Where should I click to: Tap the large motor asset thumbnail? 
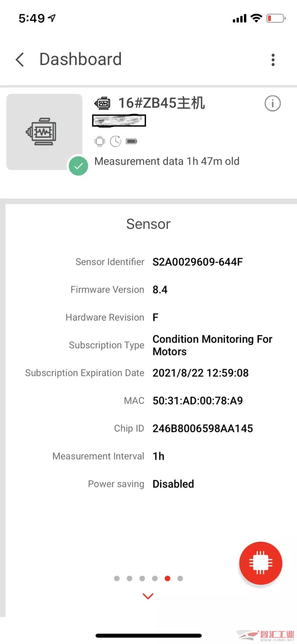44,132
